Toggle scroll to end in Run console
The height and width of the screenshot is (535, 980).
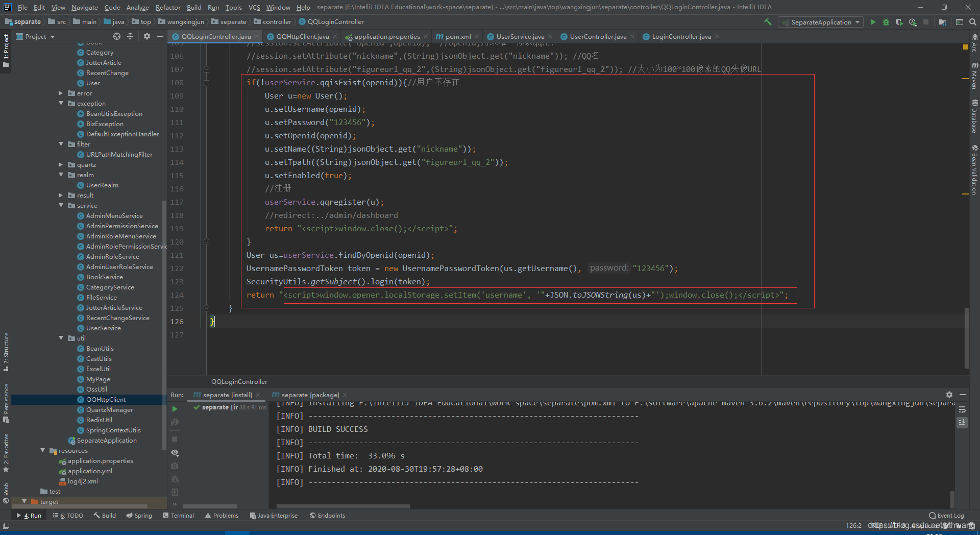point(962,423)
